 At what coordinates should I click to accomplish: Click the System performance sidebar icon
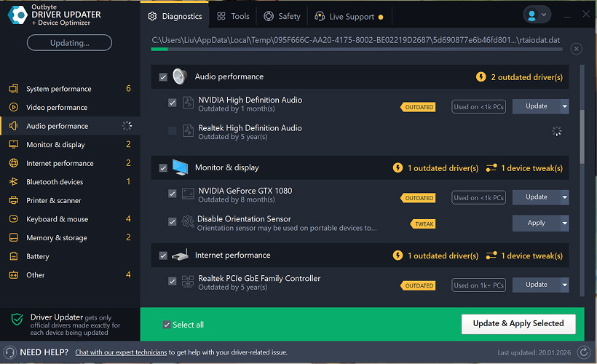(13, 89)
